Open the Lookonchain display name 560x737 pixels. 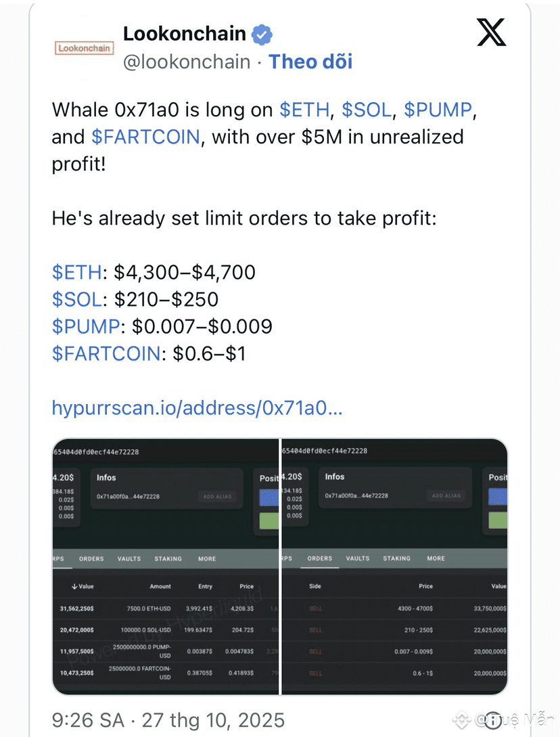click(x=185, y=34)
